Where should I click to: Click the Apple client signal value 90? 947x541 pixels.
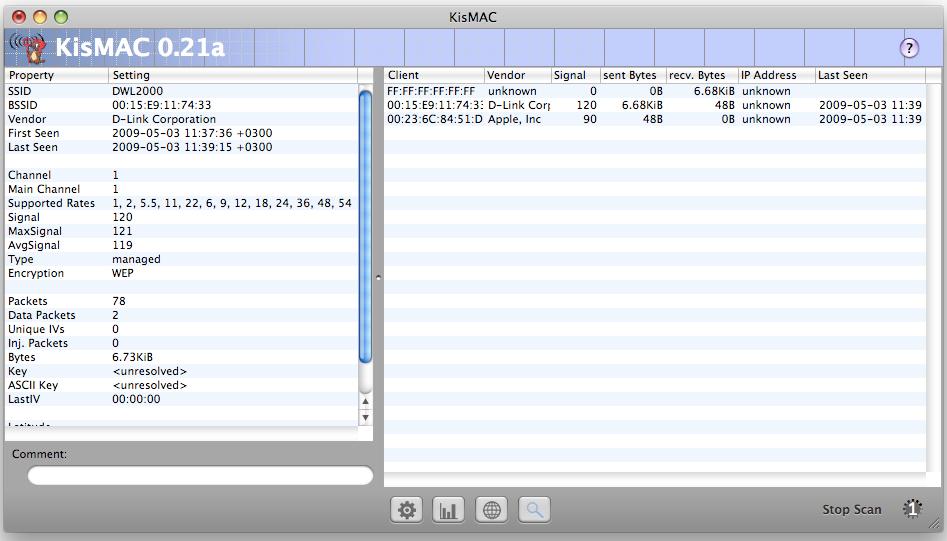click(x=589, y=119)
